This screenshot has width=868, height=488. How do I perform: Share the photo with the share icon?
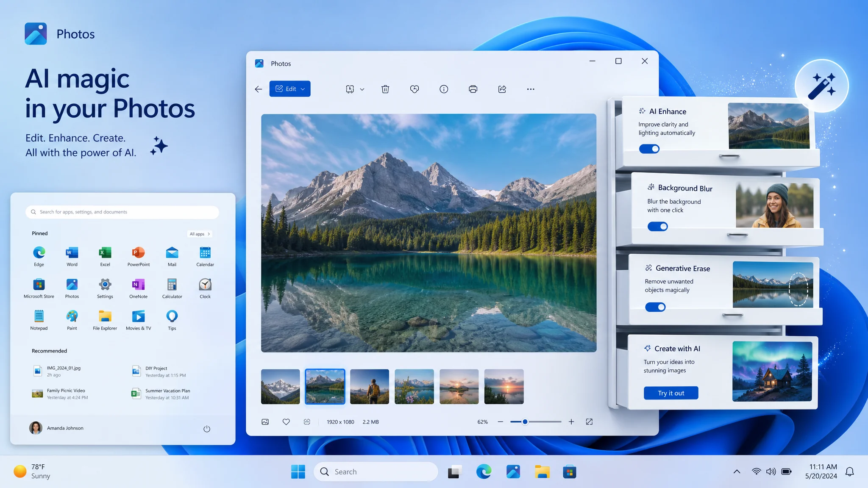coord(502,89)
